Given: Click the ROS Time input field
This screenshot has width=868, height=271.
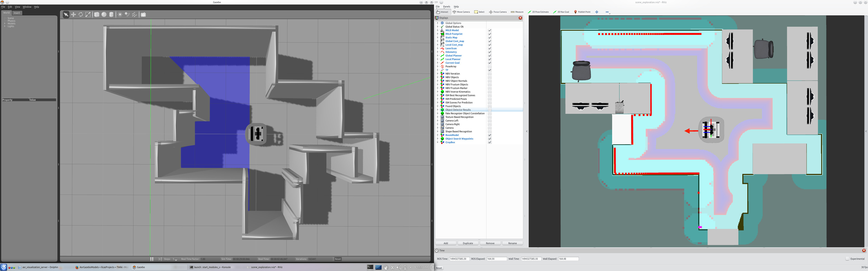Looking at the screenshot, I should click(x=459, y=259).
